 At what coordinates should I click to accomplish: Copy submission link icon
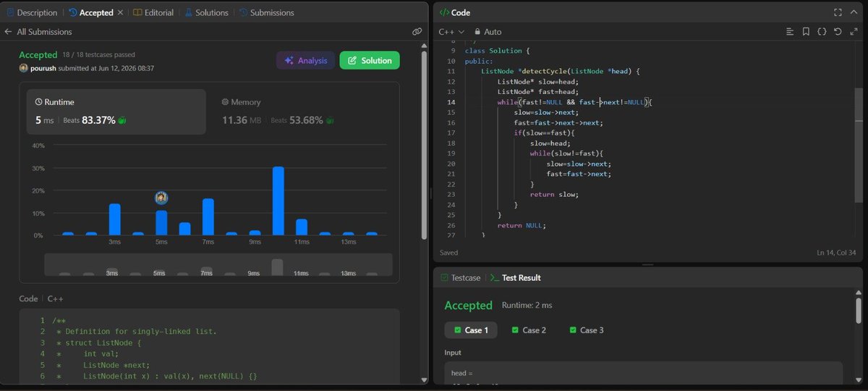point(417,32)
